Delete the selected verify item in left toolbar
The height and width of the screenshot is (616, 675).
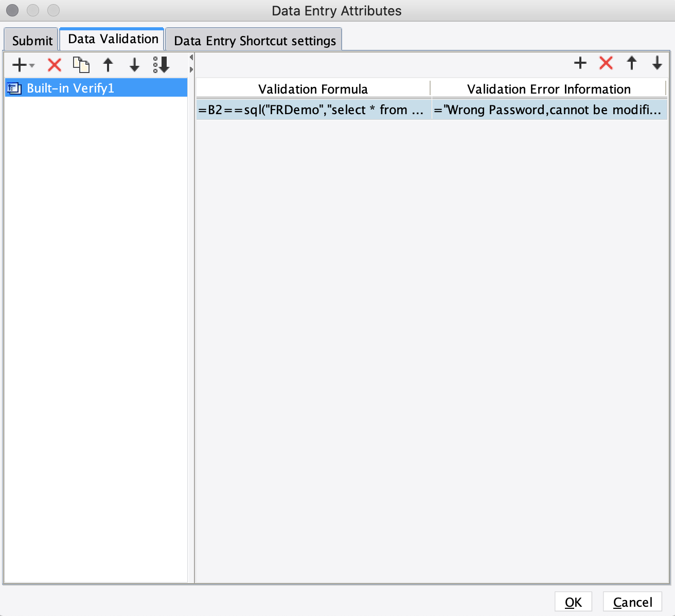55,65
